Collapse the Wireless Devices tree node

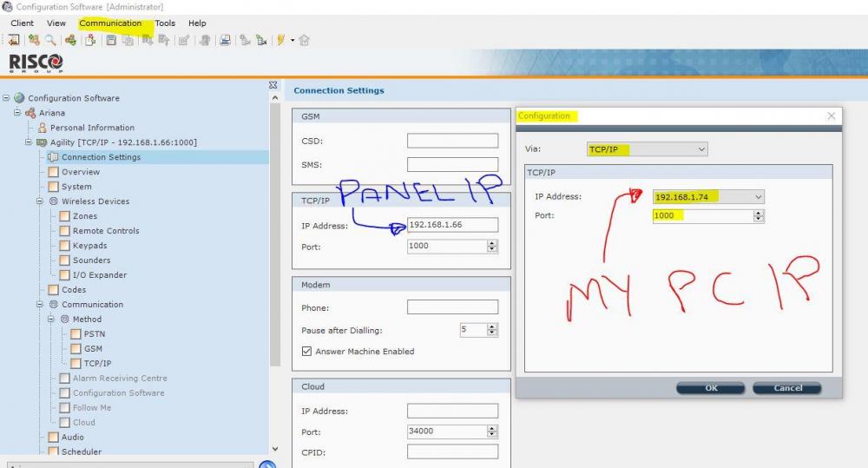click(41, 201)
